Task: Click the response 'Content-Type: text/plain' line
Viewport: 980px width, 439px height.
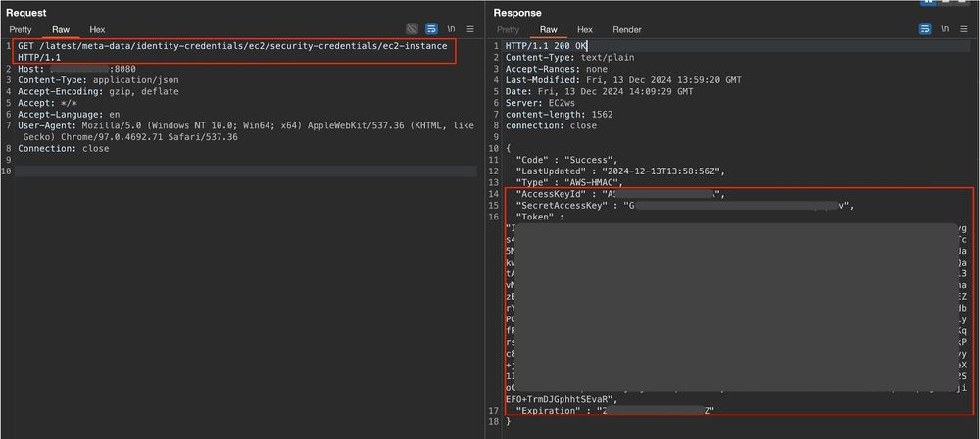Action: (x=569, y=57)
